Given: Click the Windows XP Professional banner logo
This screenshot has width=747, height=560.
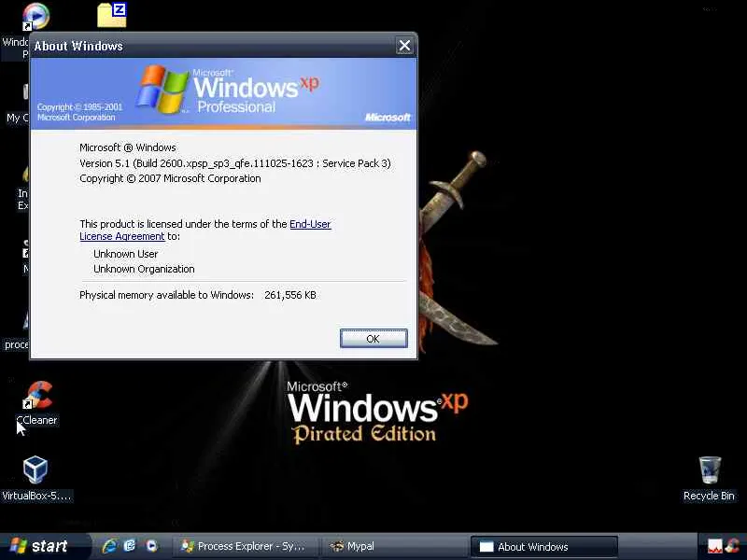Looking at the screenshot, I should 229,90.
